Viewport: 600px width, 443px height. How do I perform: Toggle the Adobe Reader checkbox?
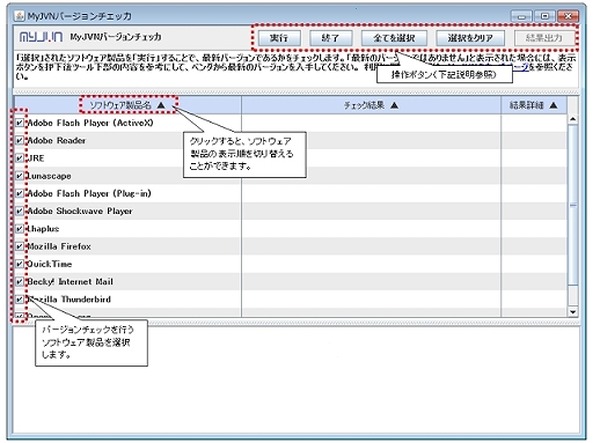click(20, 142)
